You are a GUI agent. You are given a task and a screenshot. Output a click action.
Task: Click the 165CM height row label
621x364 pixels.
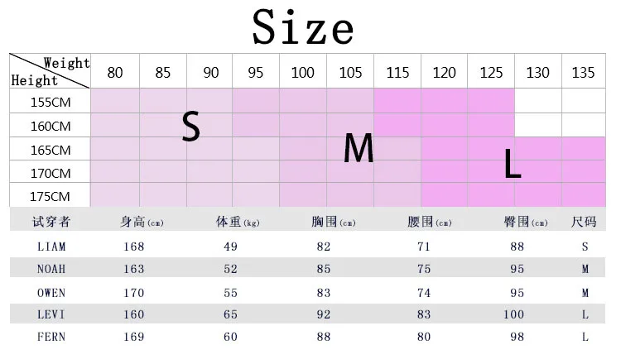pyautogui.click(x=51, y=149)
